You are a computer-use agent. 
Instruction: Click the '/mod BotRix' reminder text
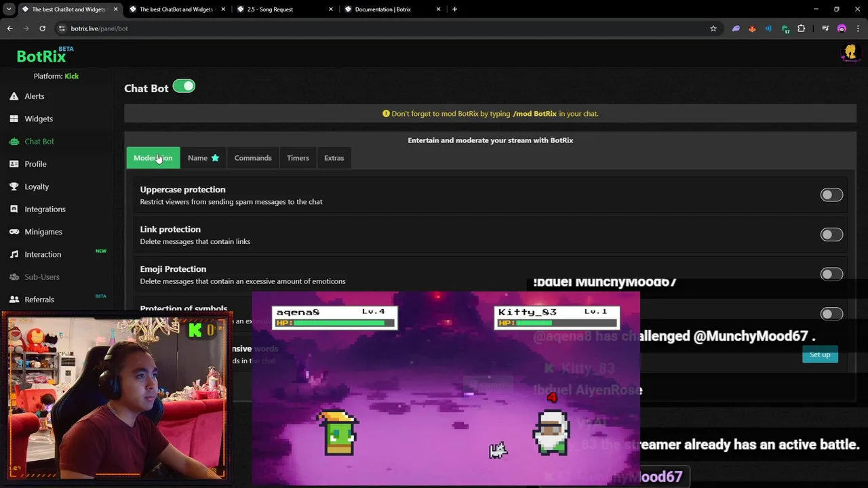click(534, 114)
